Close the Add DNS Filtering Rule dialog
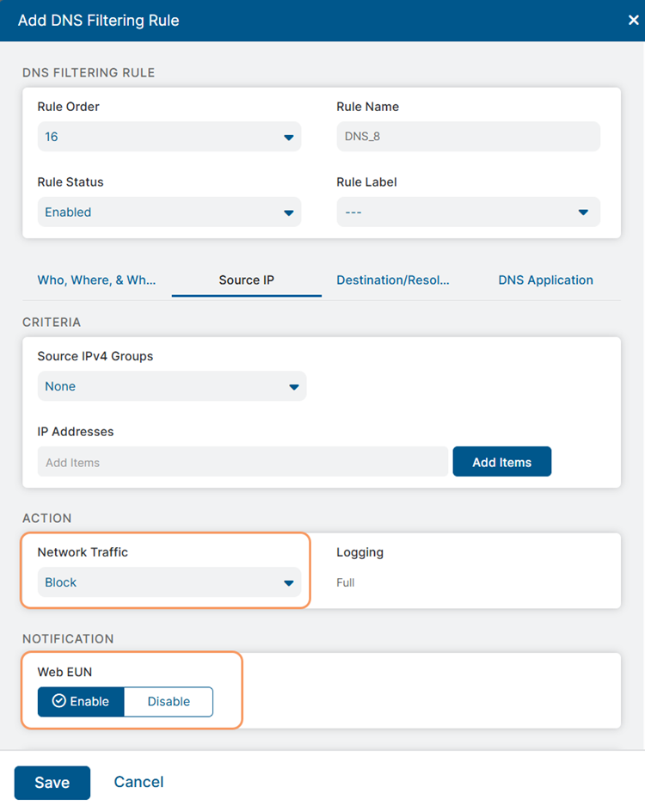 pos(634,21)
